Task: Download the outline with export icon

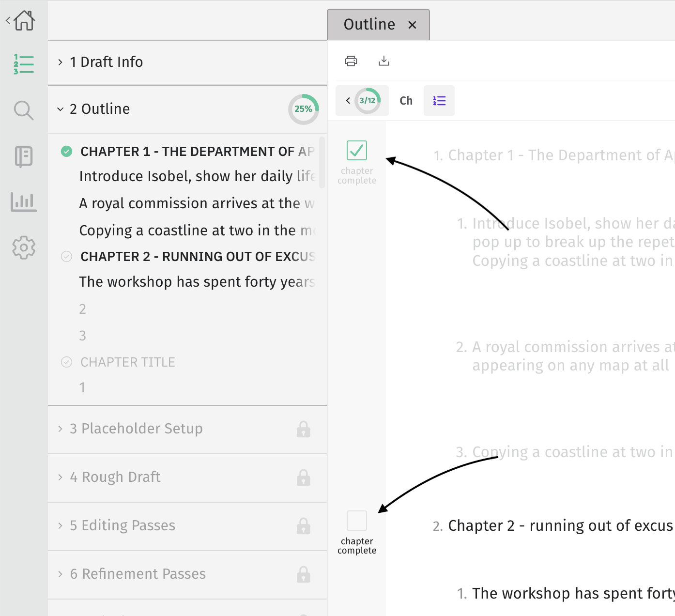Action: click(384, 61)
